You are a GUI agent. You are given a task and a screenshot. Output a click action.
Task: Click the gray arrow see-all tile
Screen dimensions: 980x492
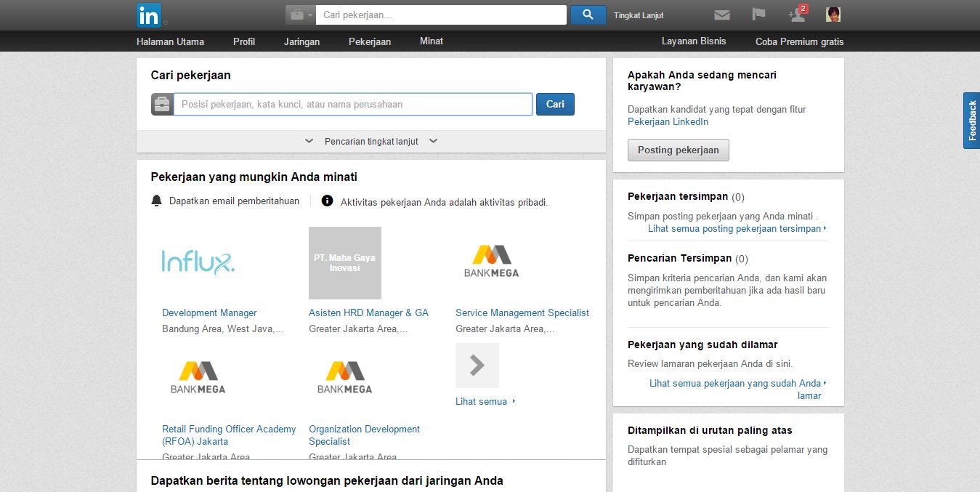(x=477, y=365)
